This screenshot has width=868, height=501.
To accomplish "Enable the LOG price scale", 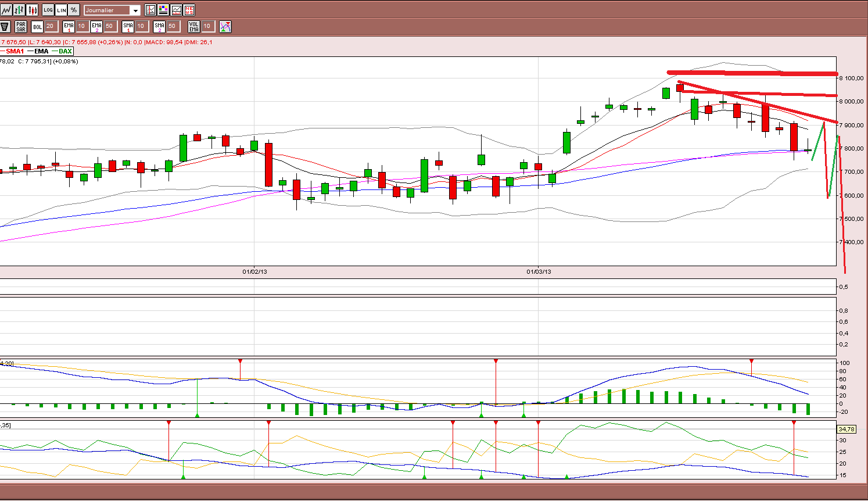I will [48, 10].
